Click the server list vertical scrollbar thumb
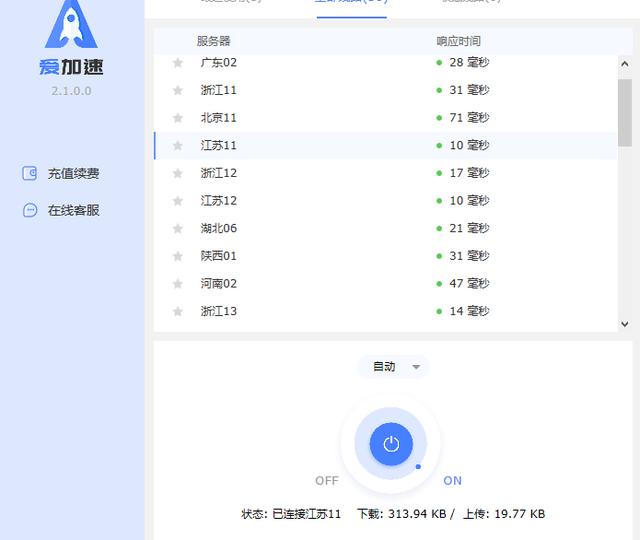Viewport: 640px width, 540px height. point(625,112)
